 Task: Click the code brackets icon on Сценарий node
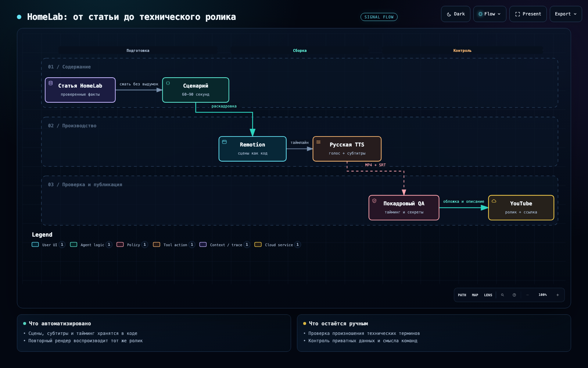coord(168,83)
